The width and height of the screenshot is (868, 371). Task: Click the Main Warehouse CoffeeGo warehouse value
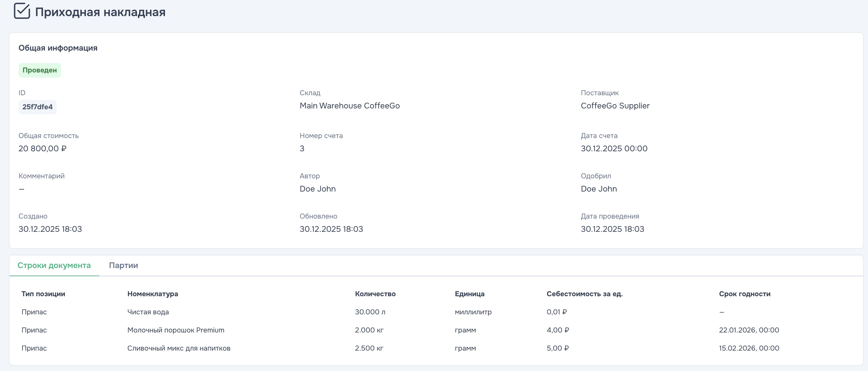coord(349,106)
